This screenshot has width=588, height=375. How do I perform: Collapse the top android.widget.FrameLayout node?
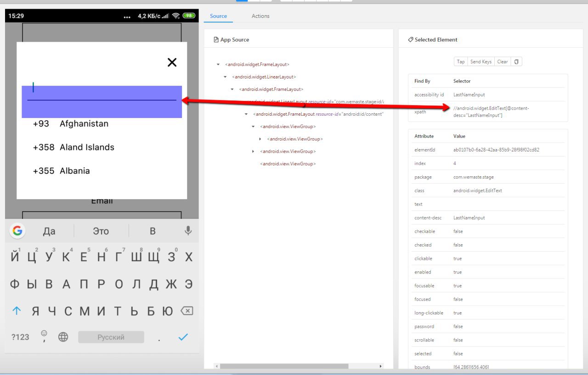pyautogui.click(x=218, y=65)
